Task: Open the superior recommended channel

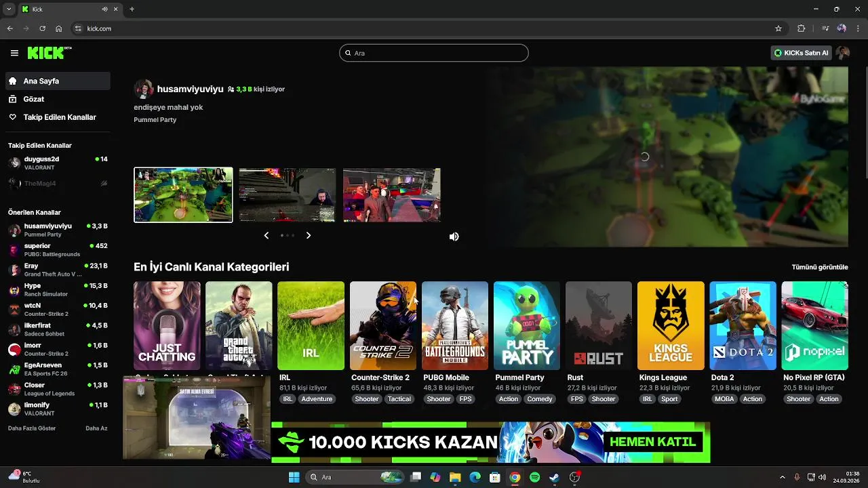Action: click(x=58, y=250)
